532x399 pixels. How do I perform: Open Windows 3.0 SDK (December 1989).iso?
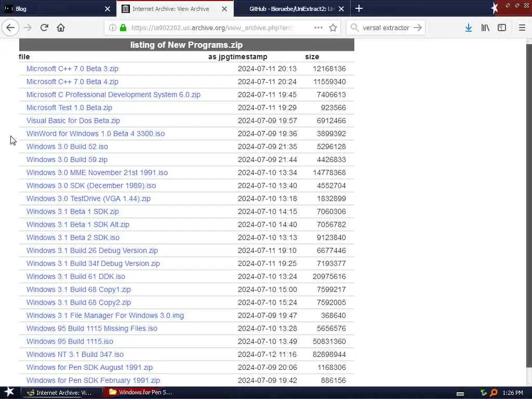91,185
